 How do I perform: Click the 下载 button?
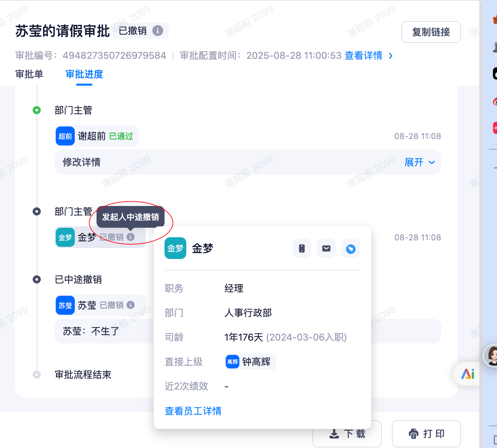(347, 434)
